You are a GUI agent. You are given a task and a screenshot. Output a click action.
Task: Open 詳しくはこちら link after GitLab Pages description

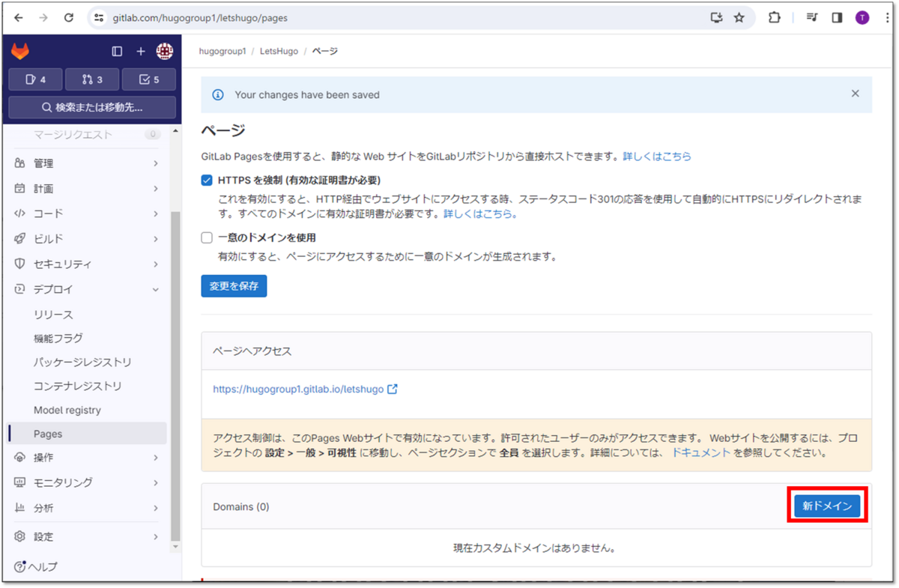pos(657,157)
